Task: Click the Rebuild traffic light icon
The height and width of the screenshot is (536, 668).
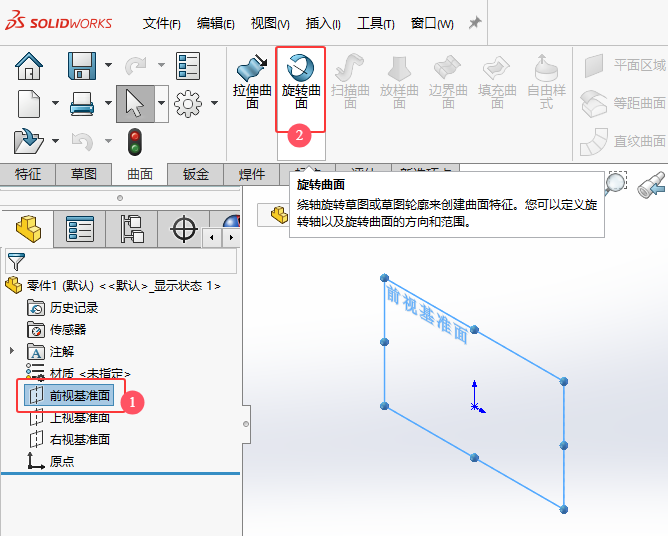Action: click(135, 142)
